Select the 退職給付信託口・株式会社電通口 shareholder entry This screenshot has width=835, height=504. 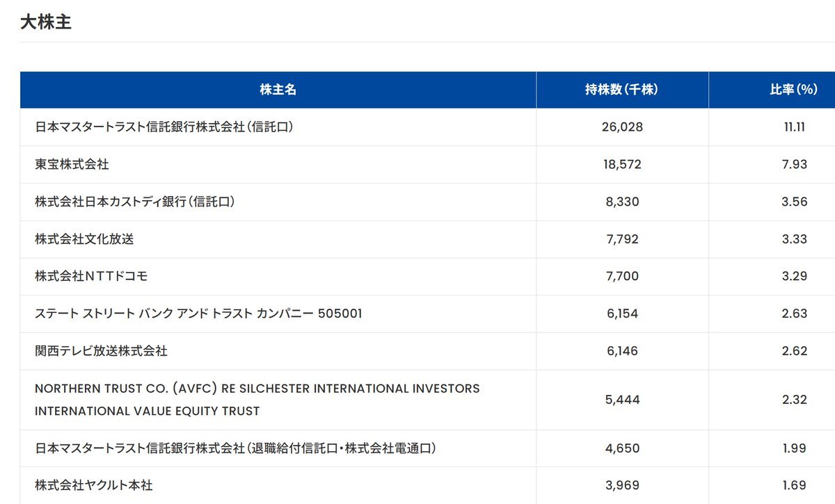click(x=236, y=448)
